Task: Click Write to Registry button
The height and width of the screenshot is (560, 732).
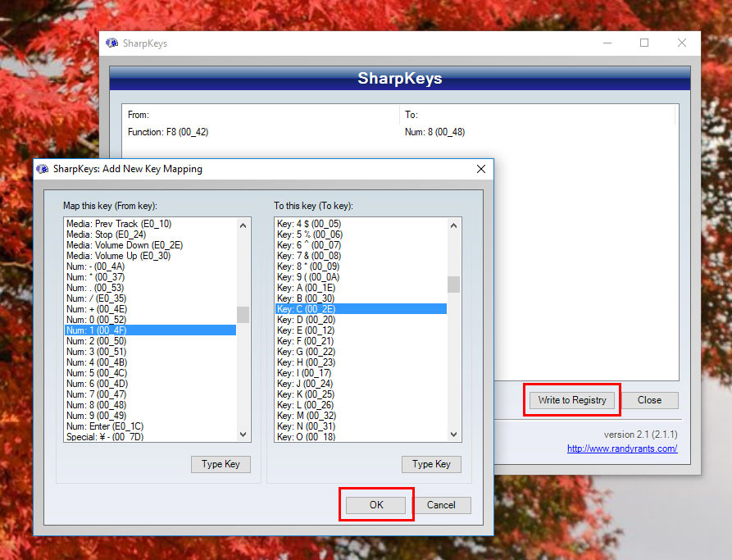Action: point(571,400)
